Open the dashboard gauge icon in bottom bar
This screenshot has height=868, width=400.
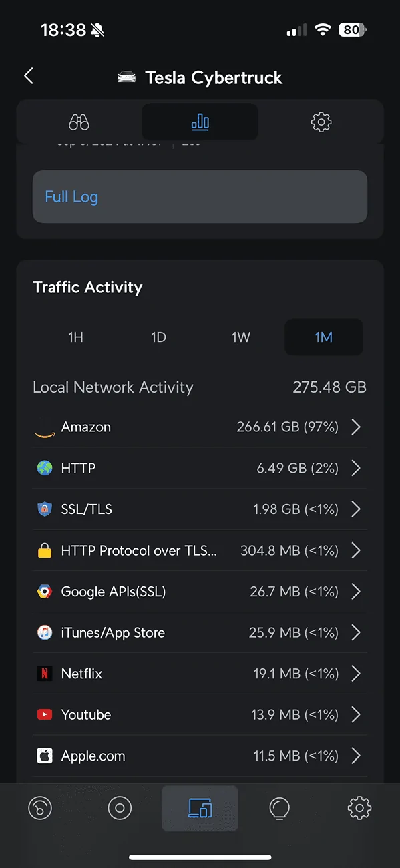click(x=40, y=809)
